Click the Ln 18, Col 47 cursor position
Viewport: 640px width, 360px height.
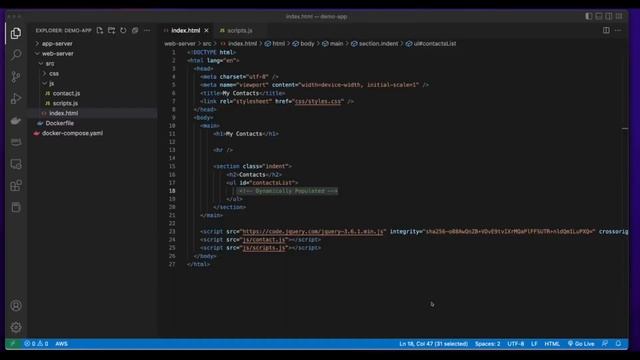(x=433, y=344)
